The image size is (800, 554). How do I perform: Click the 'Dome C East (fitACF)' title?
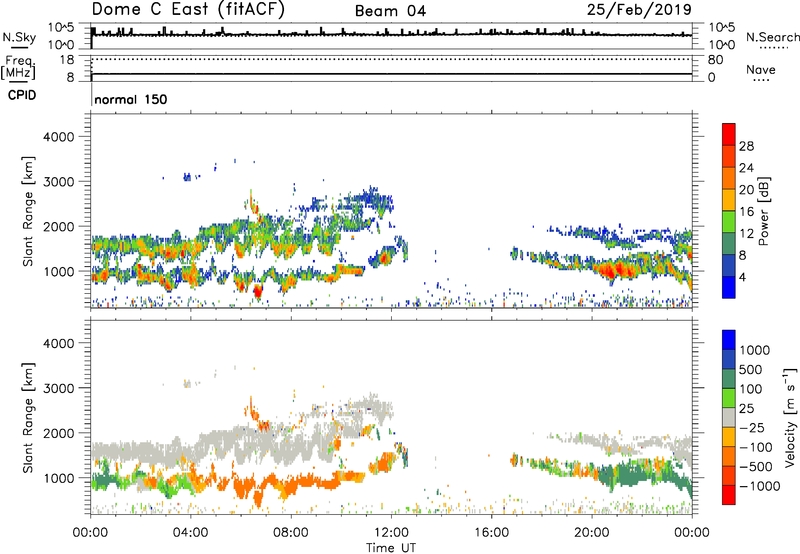[x=188, y=9]
